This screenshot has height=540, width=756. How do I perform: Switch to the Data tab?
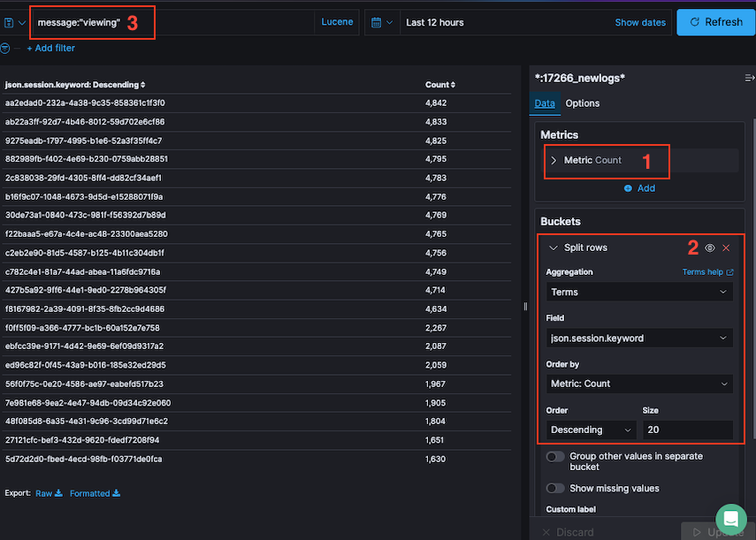coord(545,103)
